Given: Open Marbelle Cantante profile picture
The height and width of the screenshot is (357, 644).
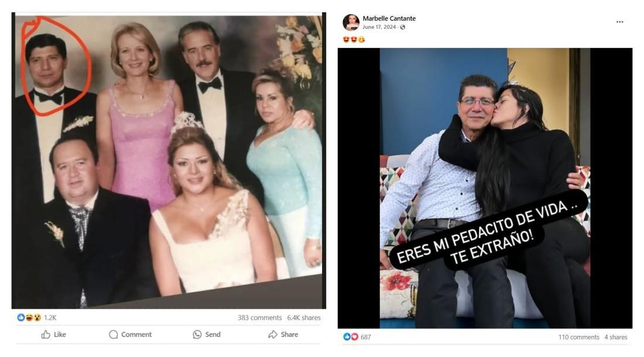Looking at the screenshot, I should [x=351, y=23].
